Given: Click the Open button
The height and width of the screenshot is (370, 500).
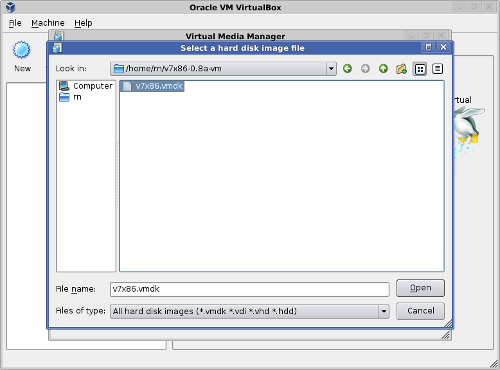Looking at the screenshot, I should coord(420,288).
